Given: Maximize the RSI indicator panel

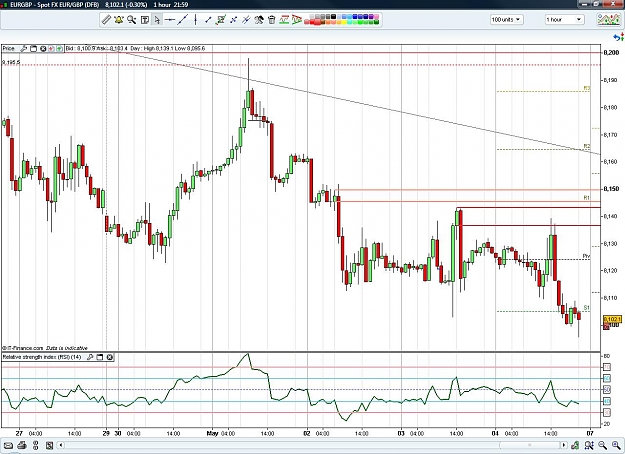Looking at the screenshot, I should [x=100, y=357].
